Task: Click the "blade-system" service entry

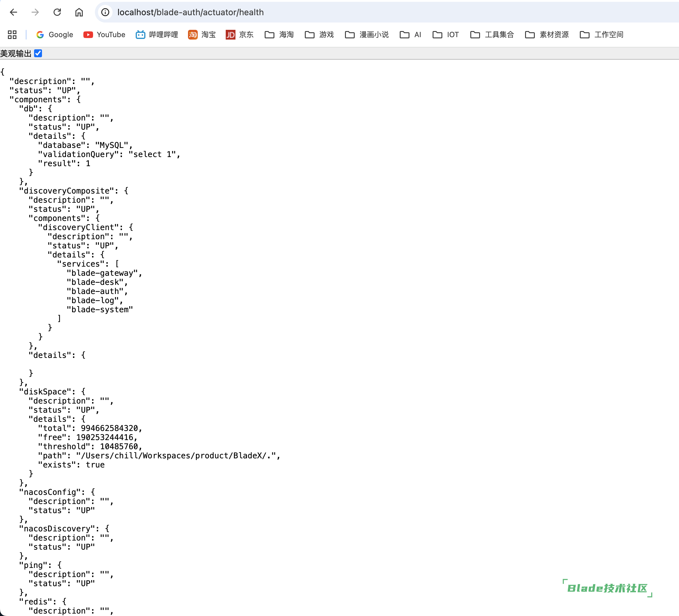Action: 100,309
